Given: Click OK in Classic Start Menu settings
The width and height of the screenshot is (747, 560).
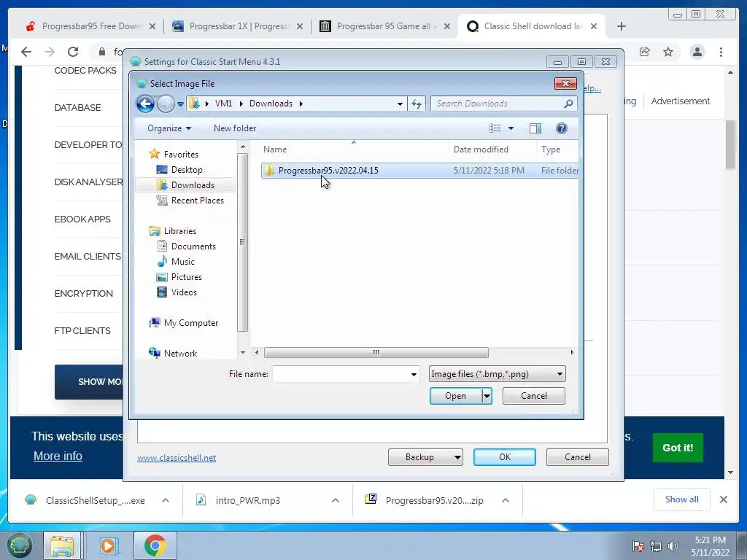Looking at the screenshot, I should (505, 457).
